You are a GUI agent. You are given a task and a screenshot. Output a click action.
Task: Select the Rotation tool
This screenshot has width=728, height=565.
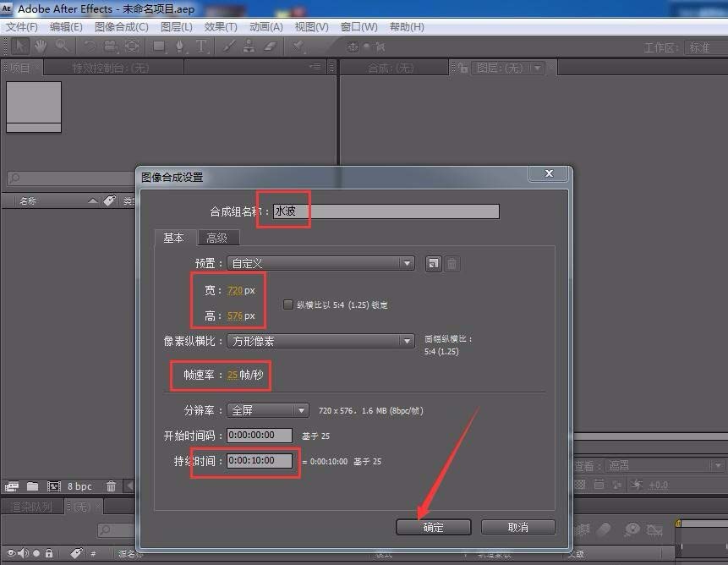(90, 46)
